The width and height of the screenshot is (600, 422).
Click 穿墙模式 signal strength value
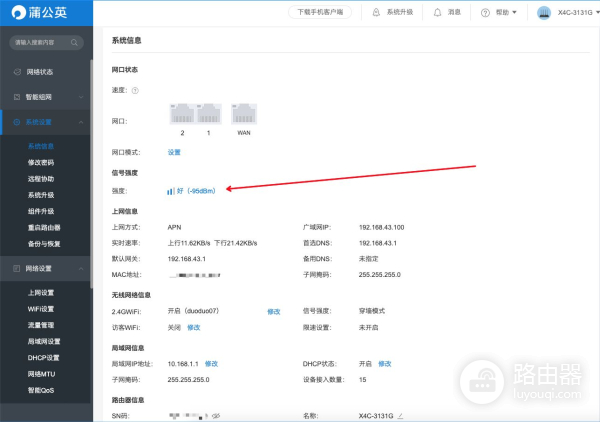pos(372,311)
